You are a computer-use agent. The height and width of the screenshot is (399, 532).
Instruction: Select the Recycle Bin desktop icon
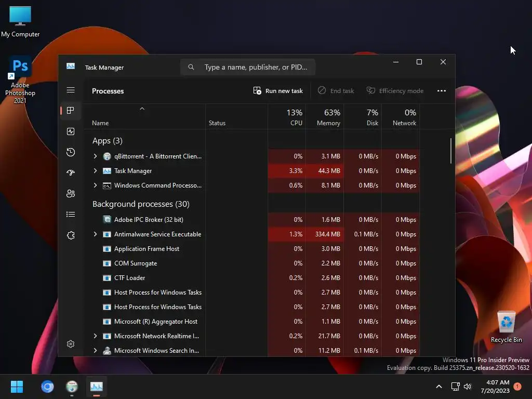(506, 327)
